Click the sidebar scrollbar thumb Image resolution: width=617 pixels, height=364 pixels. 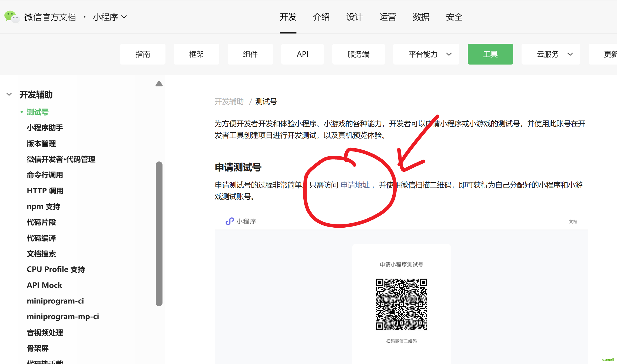pos(159,234)
